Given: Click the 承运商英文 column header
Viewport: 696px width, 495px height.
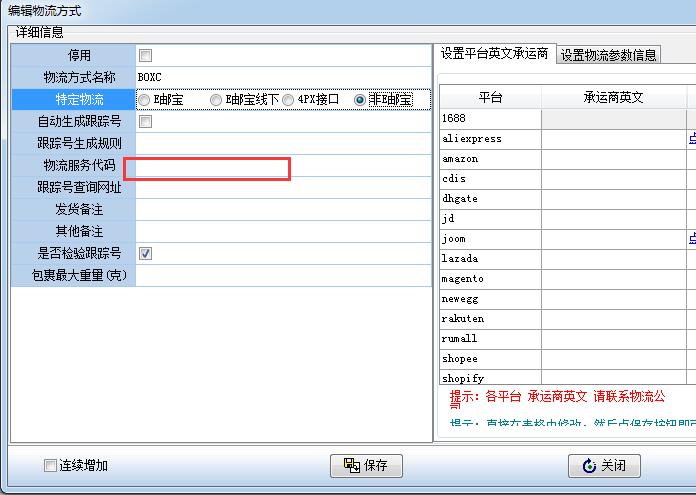Looking at the screenshot, I should coord(613,97).
